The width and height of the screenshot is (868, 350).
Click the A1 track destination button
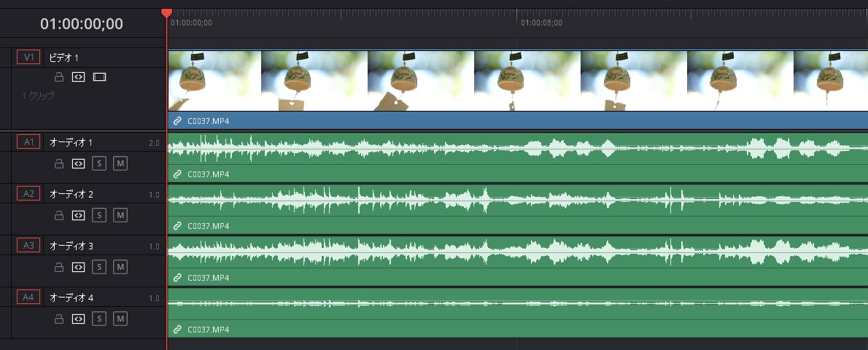28,142
